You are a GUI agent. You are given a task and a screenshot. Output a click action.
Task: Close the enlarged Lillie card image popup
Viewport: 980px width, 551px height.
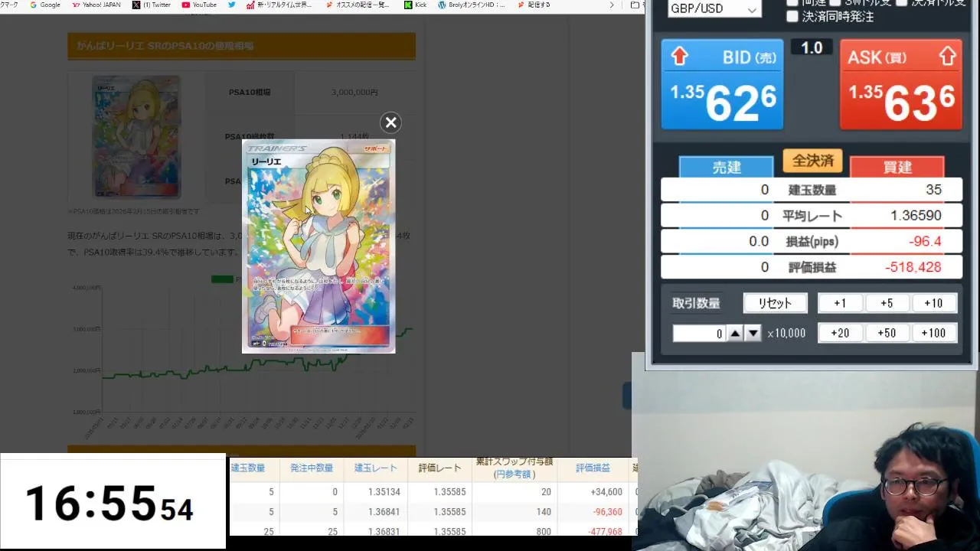(390, 122)
